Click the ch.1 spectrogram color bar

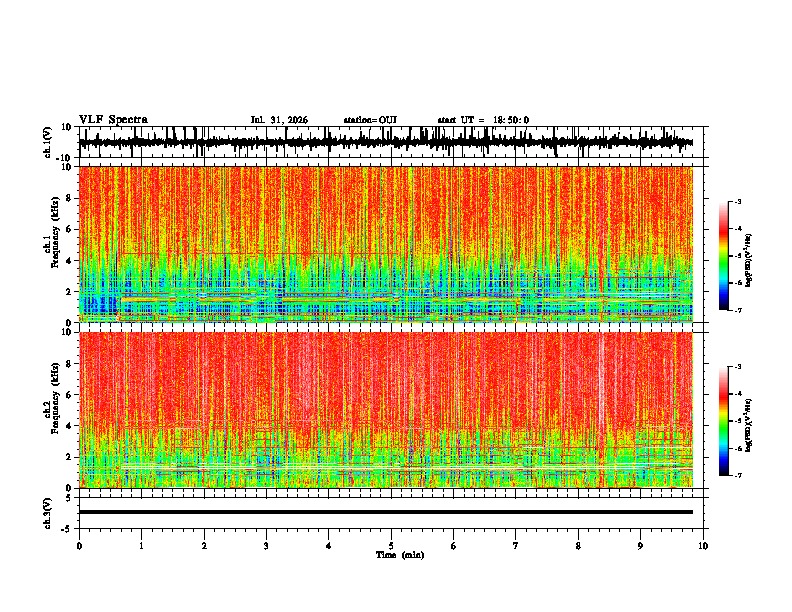pos(724,256)
